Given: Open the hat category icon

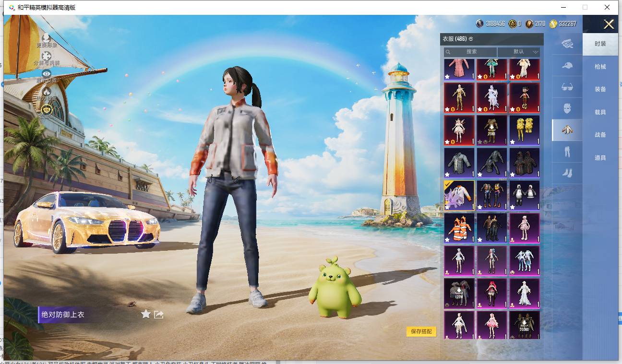Looking at the screenshot, I should (x=567, y=65).
